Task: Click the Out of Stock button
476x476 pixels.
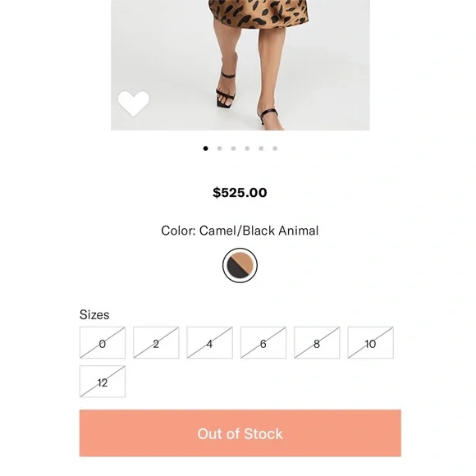Action: [240, 433]
